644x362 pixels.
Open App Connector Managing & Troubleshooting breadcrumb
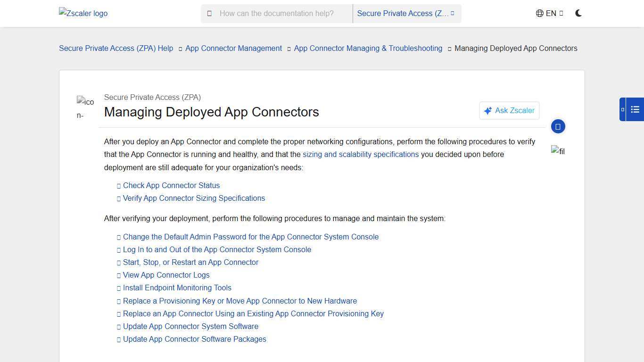pyautogui.click(x=368, y=48)
